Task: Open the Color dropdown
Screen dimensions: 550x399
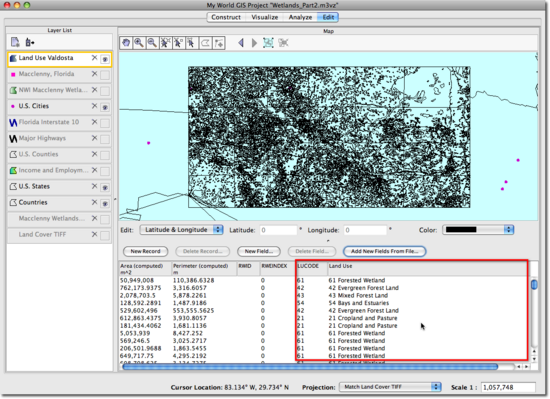Action: pos(478,230)
